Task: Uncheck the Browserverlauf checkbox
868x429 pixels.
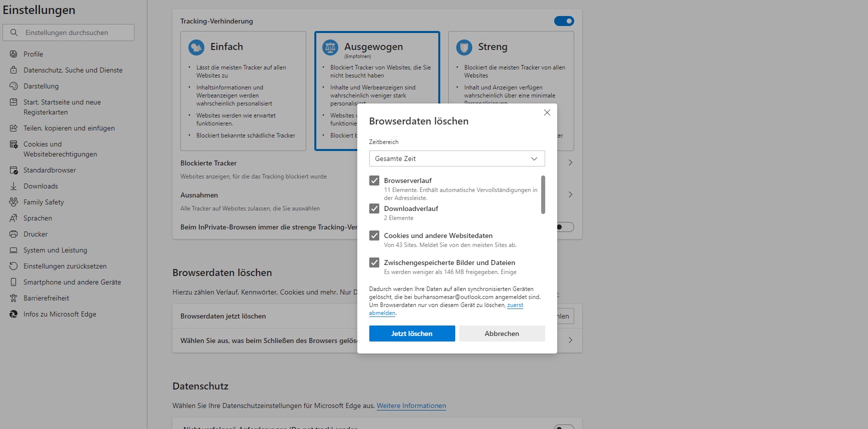Action: click(374, 180)
